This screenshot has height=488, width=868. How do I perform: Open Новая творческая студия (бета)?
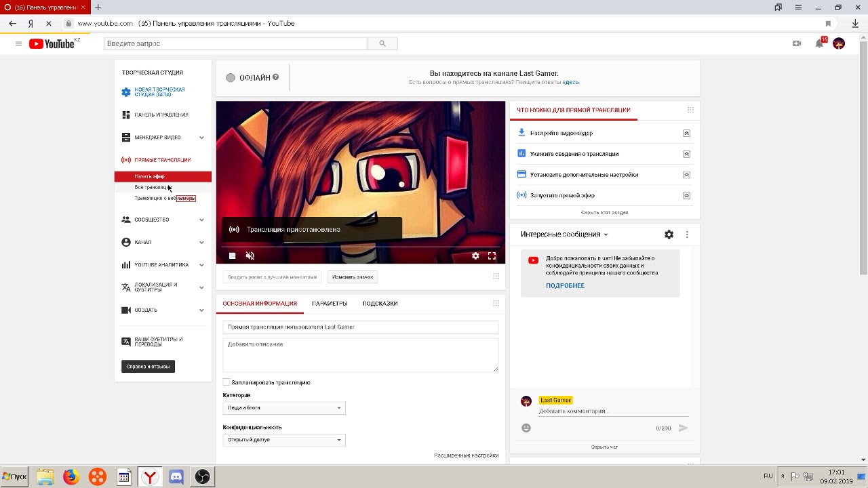[x=159, y=92]
